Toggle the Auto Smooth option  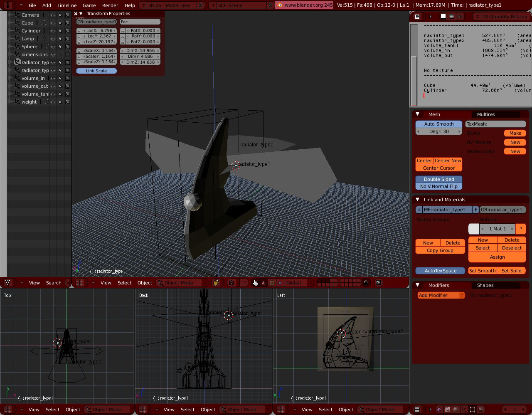point(439,124)
